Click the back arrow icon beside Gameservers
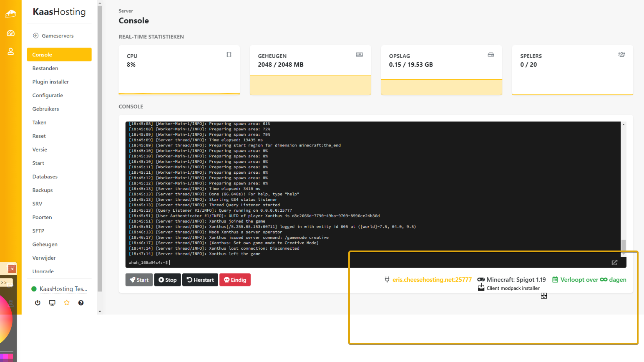Viewport: 644px width, 362px height. coord(36,35)
